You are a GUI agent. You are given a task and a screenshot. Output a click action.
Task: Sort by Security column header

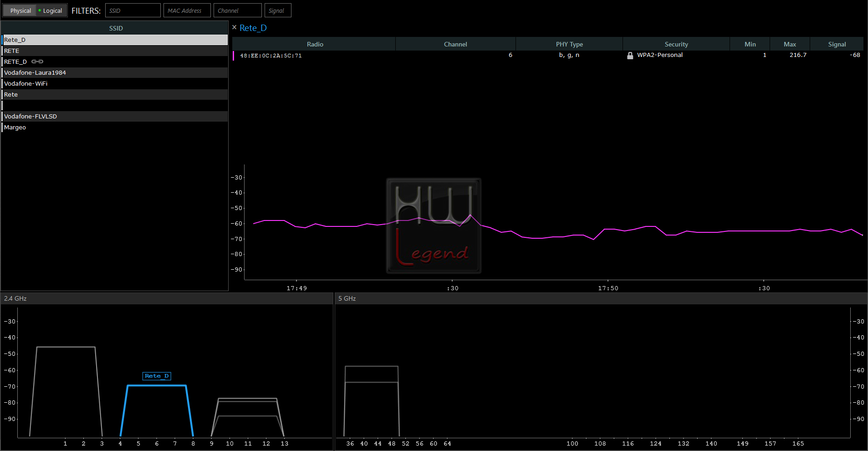(676, 44)
